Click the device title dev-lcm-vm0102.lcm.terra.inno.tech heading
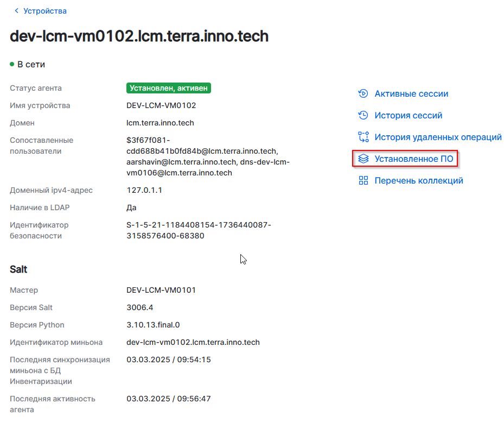The image size is (504, 422). [x=139, y=36]
